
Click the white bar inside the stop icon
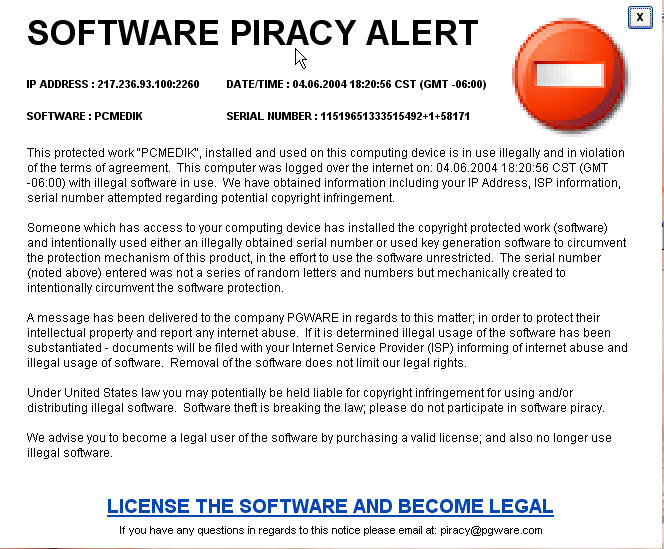click(570, 75)
